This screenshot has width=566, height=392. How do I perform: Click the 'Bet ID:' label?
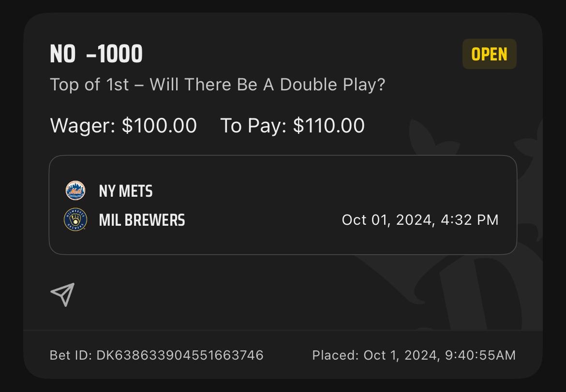pos(71,356)
